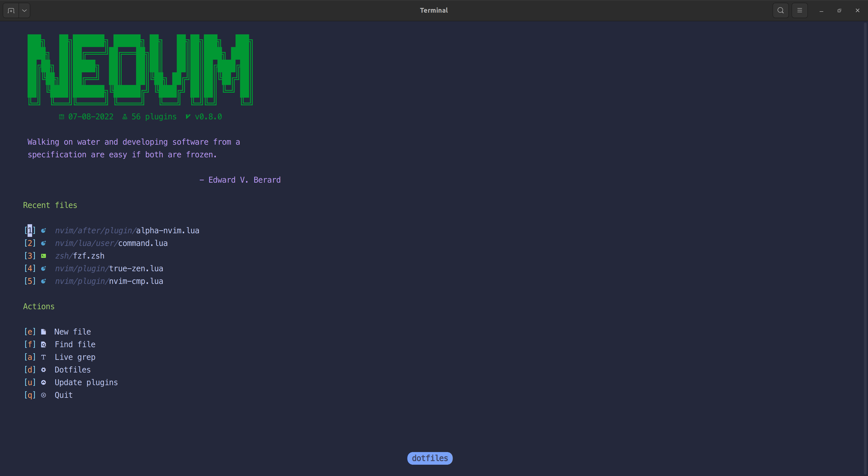
Task: Select the Update plugins refresh icon
Action: click(44, 382)
